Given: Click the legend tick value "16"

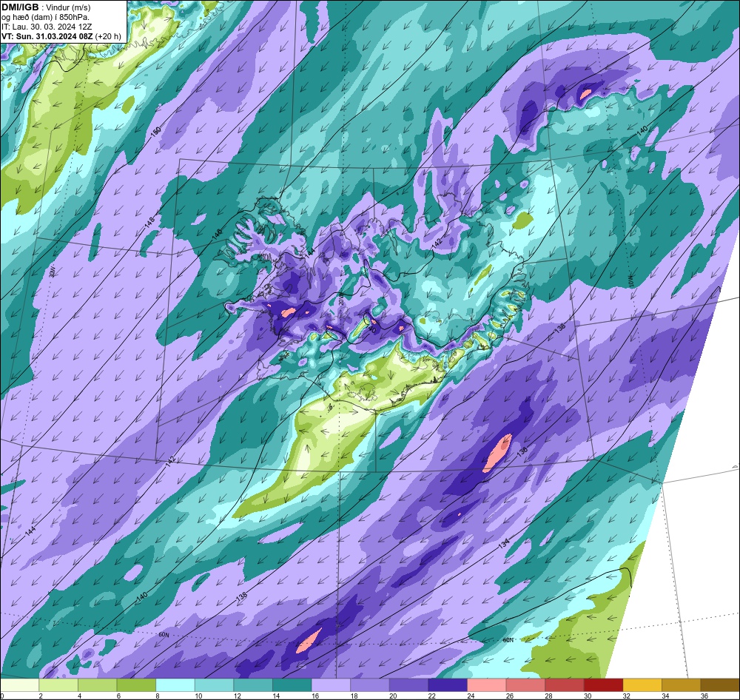Looking at the screenshot, I should [x=315, y=696].
